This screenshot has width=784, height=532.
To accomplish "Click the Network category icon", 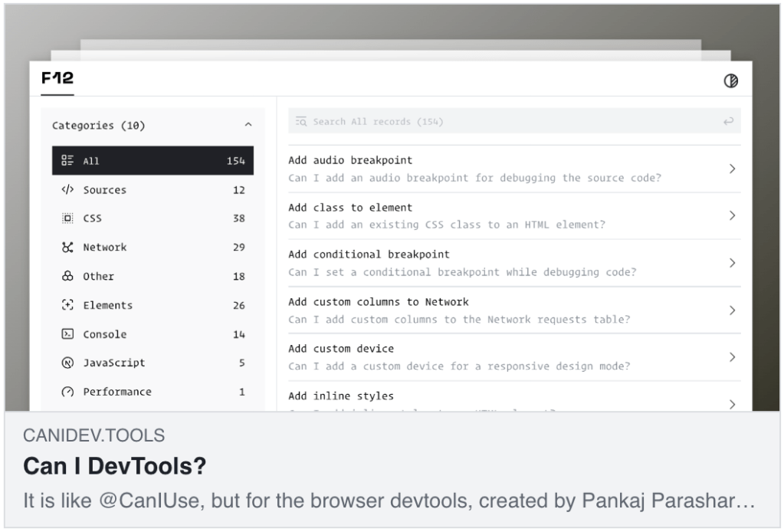I will 67,248.
